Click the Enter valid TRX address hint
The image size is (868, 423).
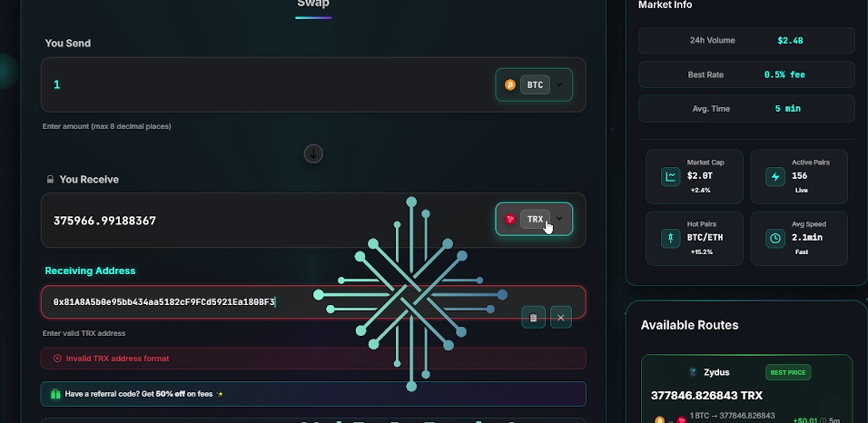pyautogui.click(x=84, y=333)
